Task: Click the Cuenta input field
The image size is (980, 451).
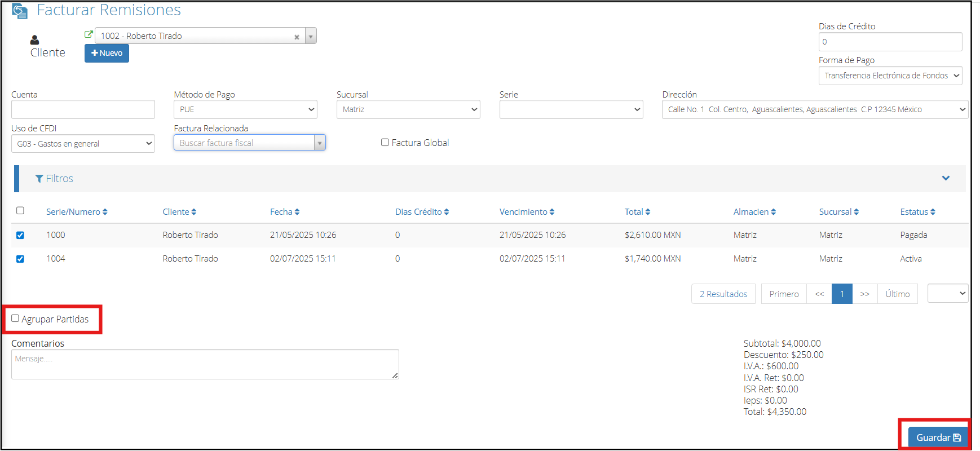Action: [83, 109]
